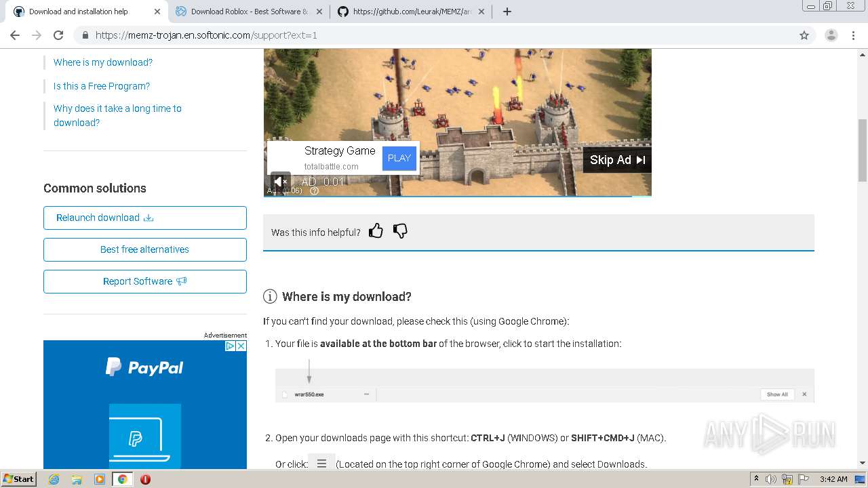Open 'Is this a Free Program?' link
This screenshot has width=868, height=488.
[x=102, y=86]
